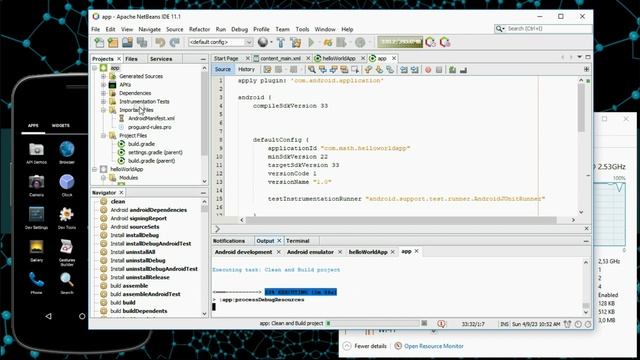Click the Save All toolbar icon
640x360 pixels.
click(142, 42)
